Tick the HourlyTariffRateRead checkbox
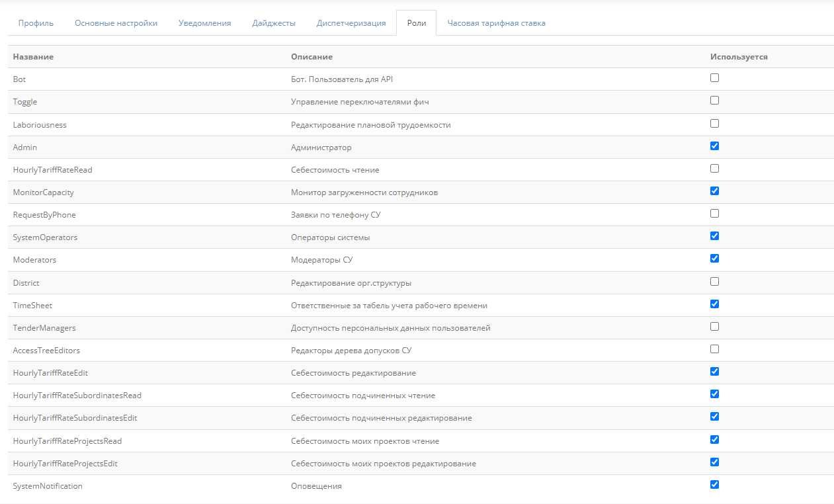Viewport: 834px width, 504px height. point(714,169)
